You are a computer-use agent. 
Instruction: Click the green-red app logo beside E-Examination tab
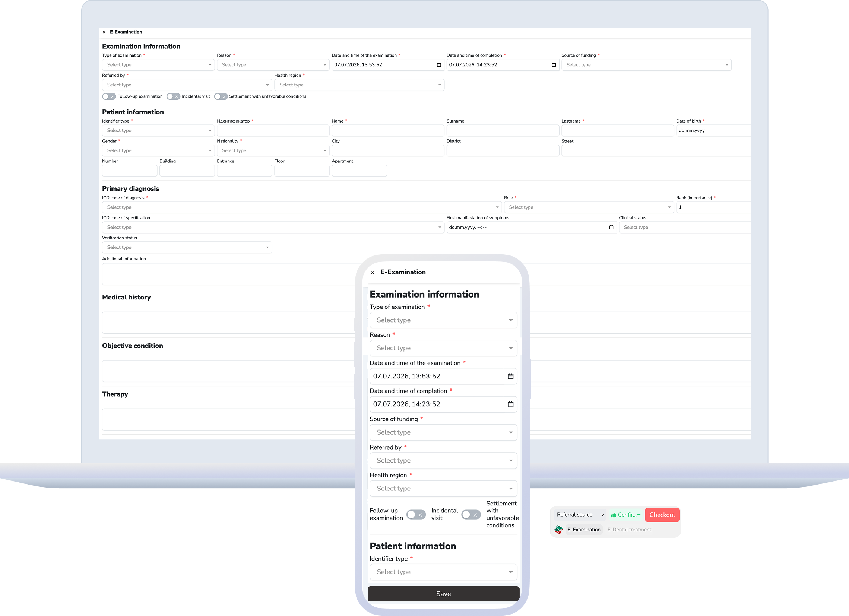click(x=558, y=530)
